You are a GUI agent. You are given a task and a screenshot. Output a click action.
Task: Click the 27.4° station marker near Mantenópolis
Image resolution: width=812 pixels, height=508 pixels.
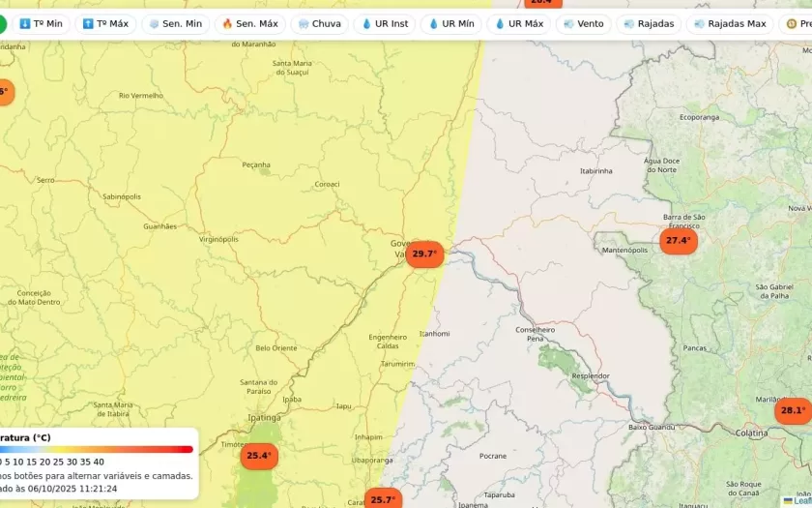click(x=678, y=241)
